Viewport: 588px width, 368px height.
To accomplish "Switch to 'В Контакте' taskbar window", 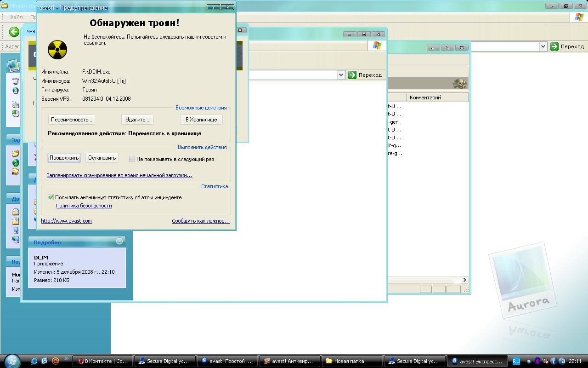I will tap(103, 361).
